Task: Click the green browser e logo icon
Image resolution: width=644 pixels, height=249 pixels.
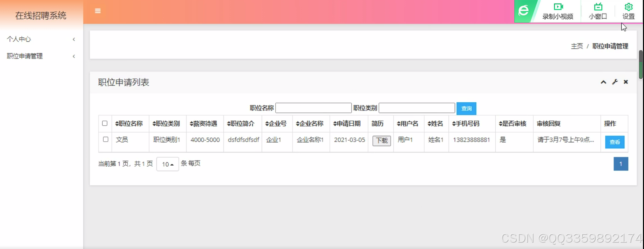Action: click(523, 11)
